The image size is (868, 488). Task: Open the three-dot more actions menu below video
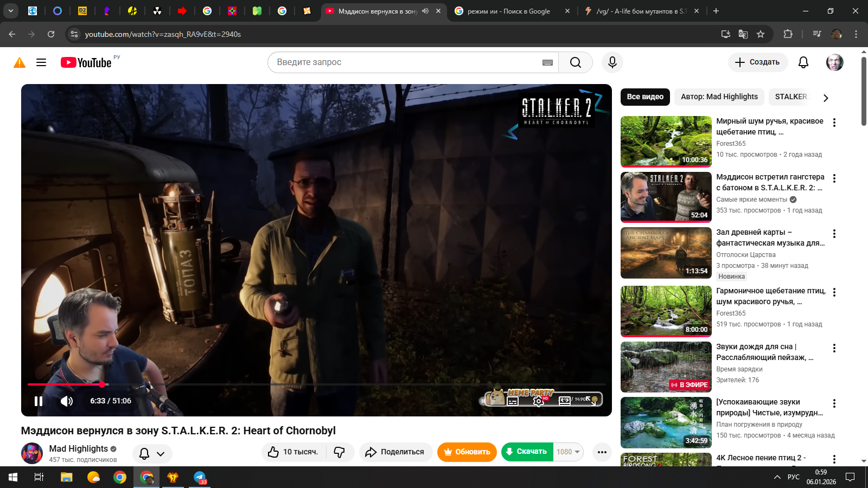pos(602,452)
